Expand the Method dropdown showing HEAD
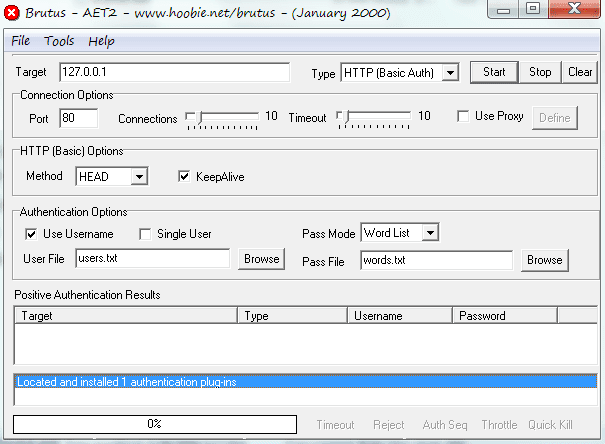The width and height of the screenshot is (605, 444). (x=139, y=177)
